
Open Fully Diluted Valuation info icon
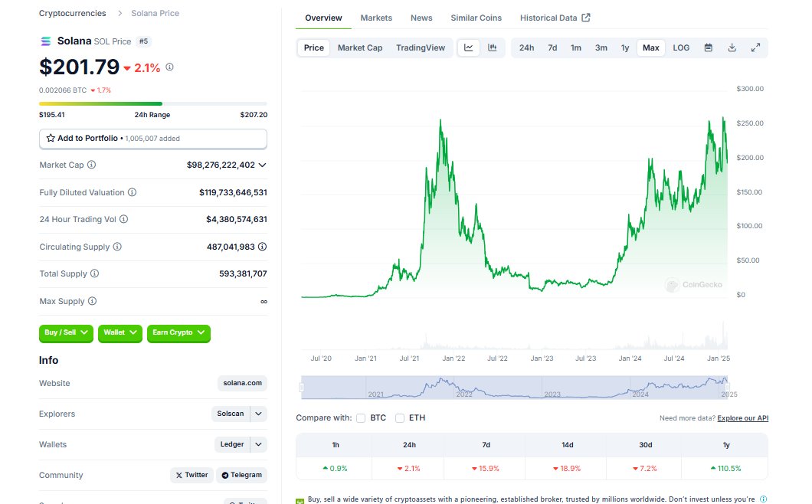132,192
